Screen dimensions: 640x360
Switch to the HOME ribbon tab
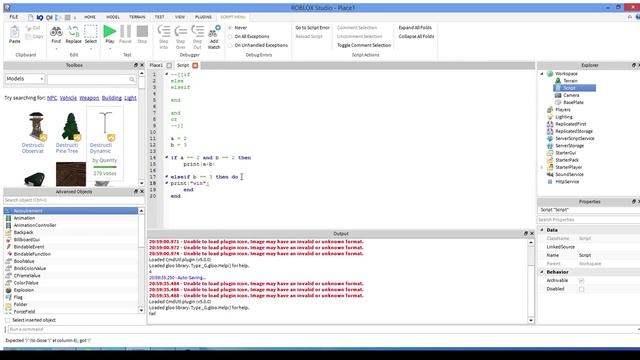90,17
